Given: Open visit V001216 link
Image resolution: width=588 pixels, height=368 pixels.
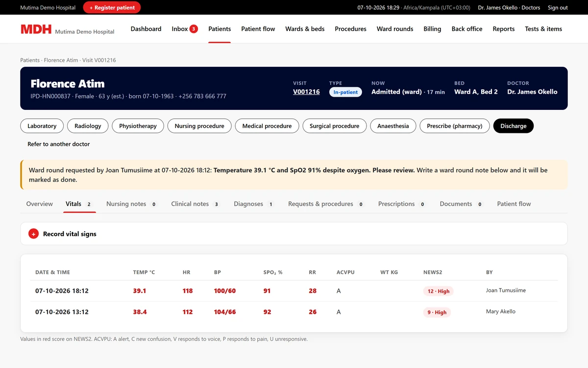Looking at the screenshot, I should (x=306, y=92).
